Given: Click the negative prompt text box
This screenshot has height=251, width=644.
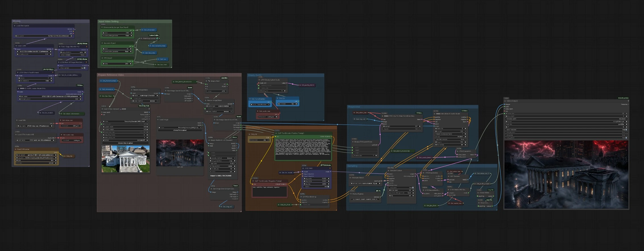Looking at the screenshot, I should (270, 191).
